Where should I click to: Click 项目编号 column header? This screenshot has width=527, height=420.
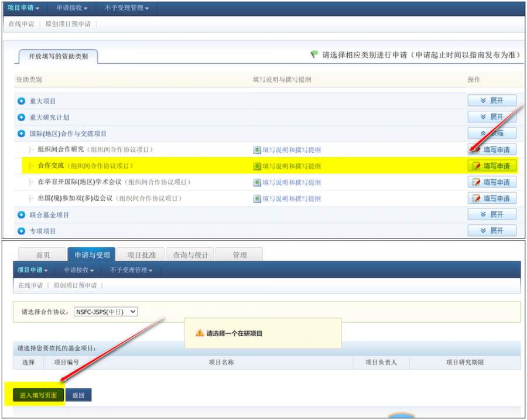[x=67, y=362]
